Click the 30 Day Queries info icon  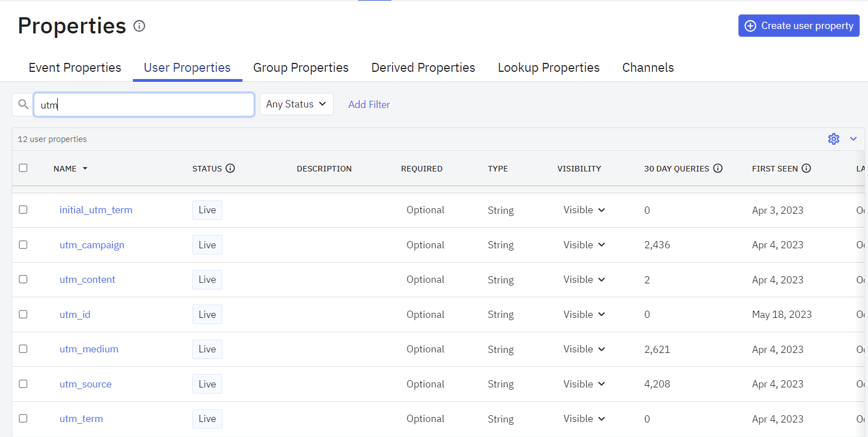tap(718, 168)
